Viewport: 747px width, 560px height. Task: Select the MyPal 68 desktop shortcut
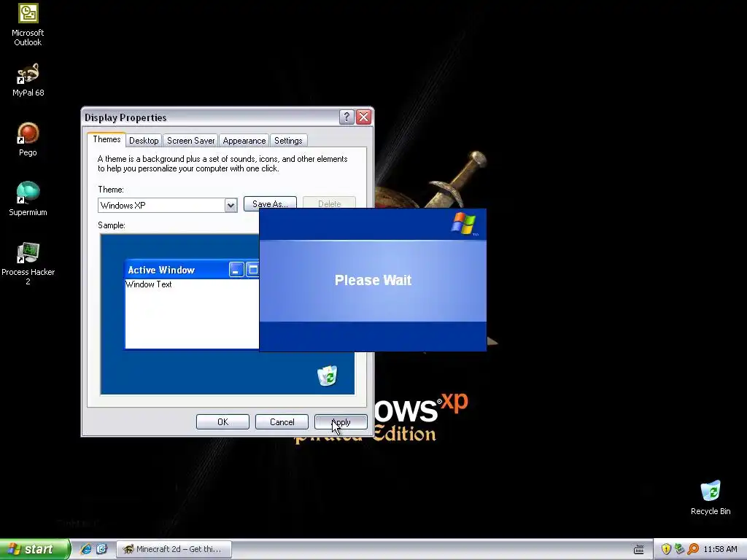point(28,79)
